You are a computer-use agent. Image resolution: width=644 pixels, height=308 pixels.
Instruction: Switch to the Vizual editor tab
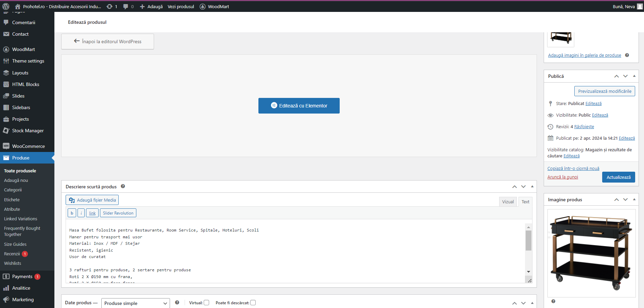508,202
